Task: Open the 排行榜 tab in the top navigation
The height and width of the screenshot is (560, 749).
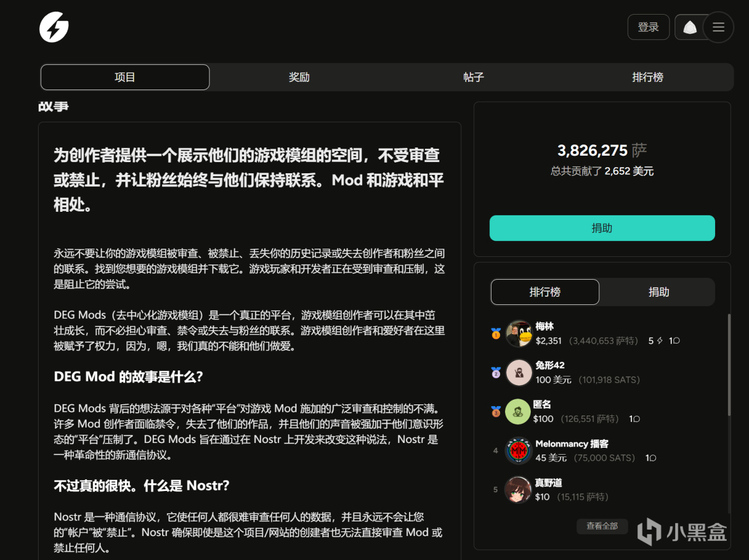Action: click(648, 77)
